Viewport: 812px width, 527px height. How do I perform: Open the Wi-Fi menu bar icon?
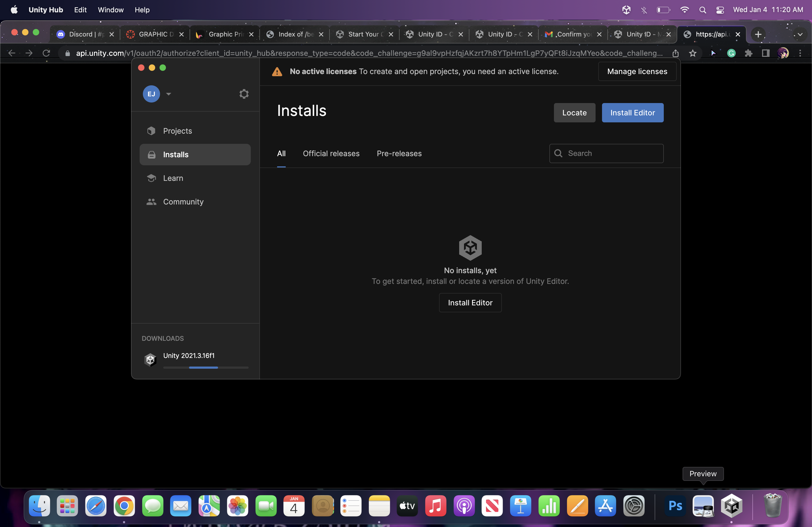(x=684, y=10)
